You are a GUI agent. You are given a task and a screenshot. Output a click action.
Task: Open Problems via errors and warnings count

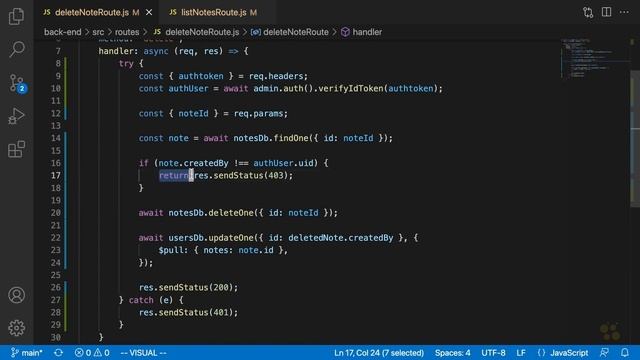pos(92,353)
